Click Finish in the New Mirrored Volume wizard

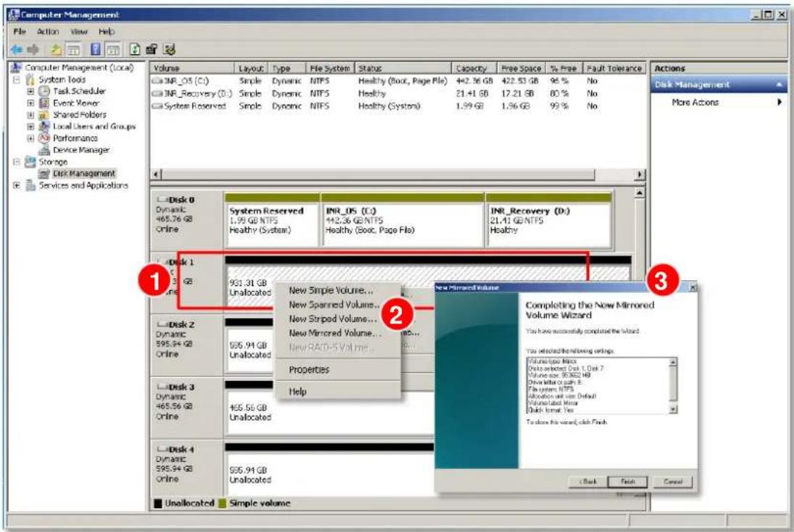(627, 481)
